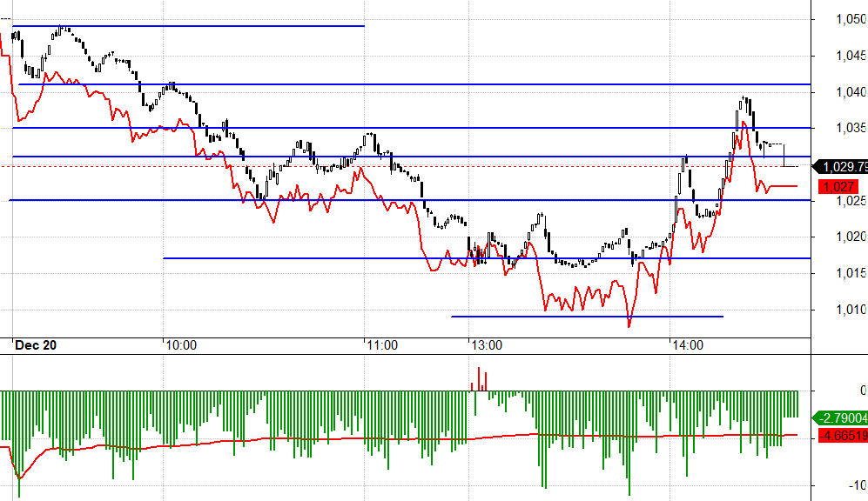Viewport: 868px width, 501px height.
Task: Click the black 1,029.75 current price label
Action: tap(844, 166)
